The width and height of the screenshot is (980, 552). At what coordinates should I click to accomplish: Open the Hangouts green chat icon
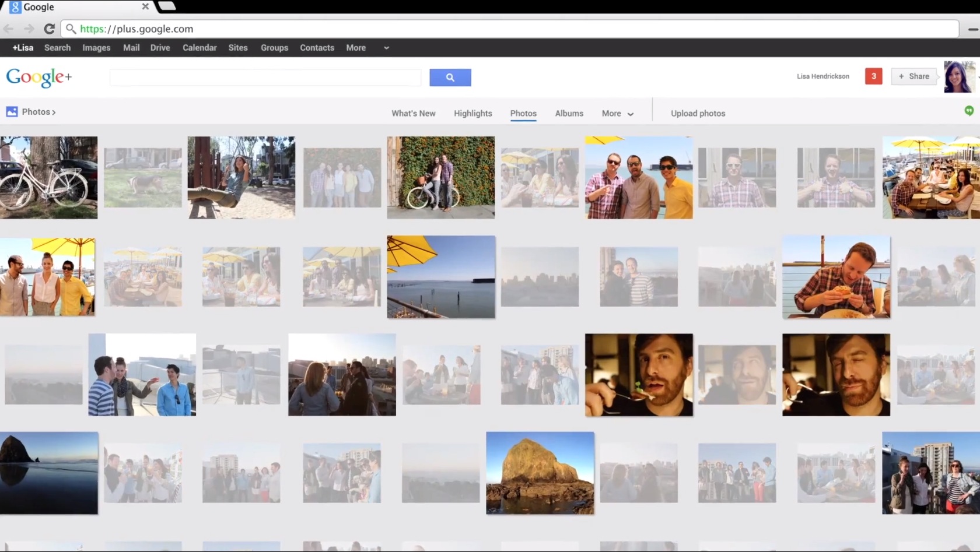(969, 111)
